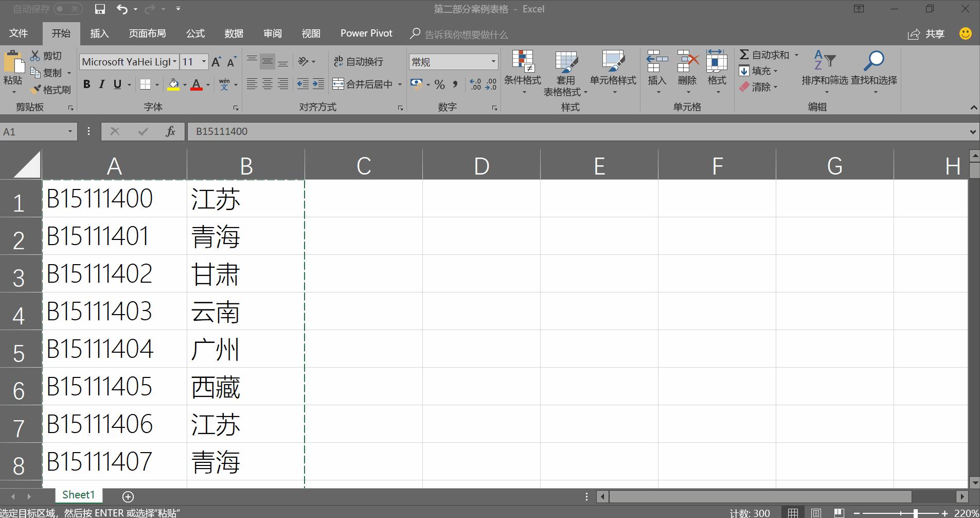The width and height of the screenshot is (980, 518).
Task: Toggle underline formatting
Action: point(117,84)
